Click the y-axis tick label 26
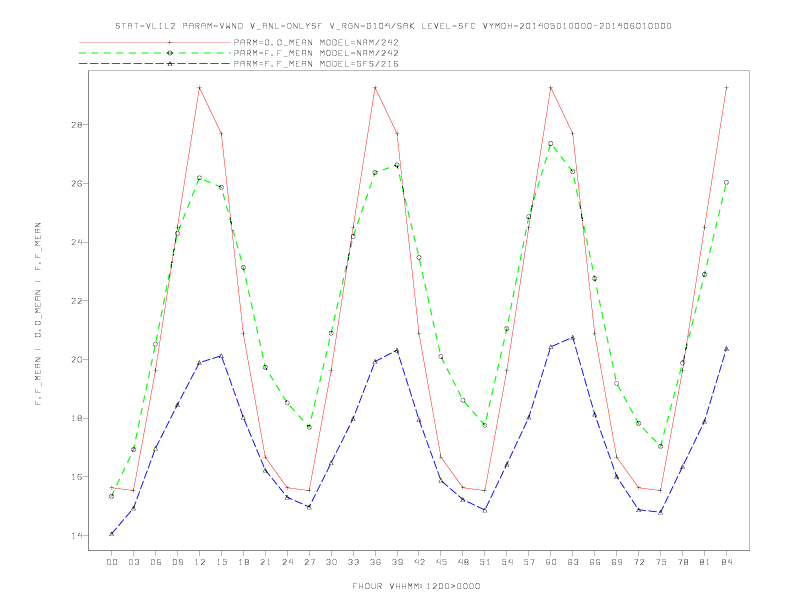This screenshot has width=792, height=612. pyautogui.click(x=78, y=183)
